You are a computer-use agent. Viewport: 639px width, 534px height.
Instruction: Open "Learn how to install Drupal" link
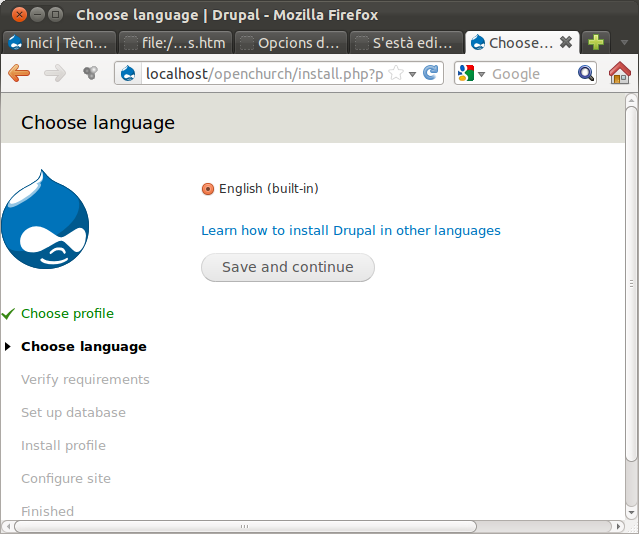click(350, 230)
